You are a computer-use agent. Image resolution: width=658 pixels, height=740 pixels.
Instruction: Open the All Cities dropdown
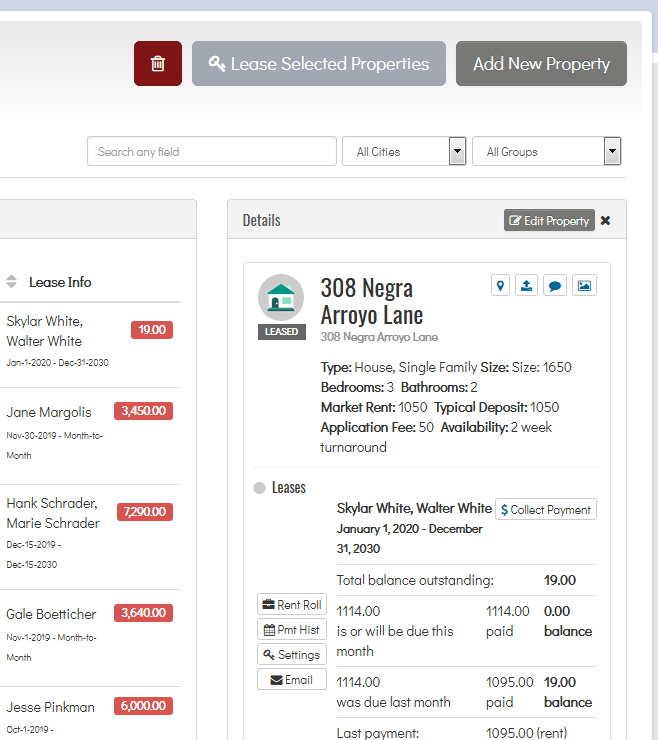(x=404, y=151)
